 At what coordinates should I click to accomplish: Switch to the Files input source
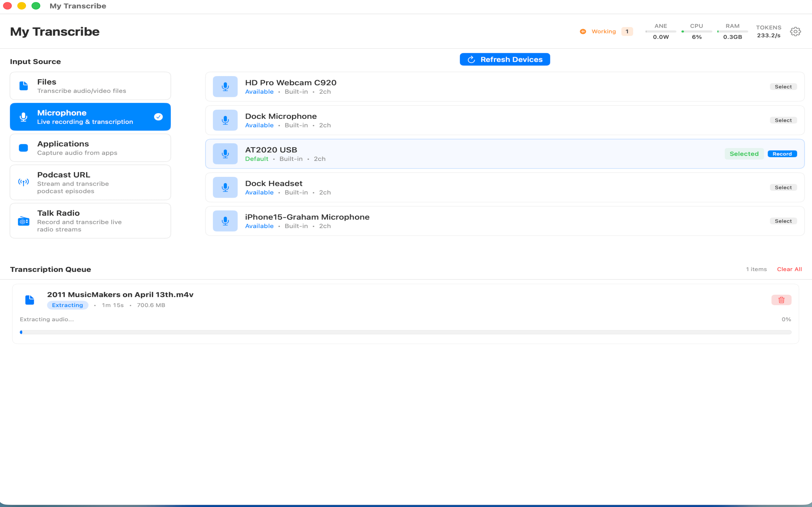pyautogui.click(x=90, y=86)
